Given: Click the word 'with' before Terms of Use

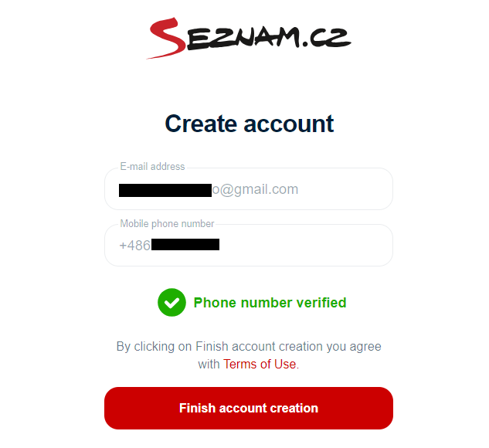Looking at the screenshot, I should (209, 364).
